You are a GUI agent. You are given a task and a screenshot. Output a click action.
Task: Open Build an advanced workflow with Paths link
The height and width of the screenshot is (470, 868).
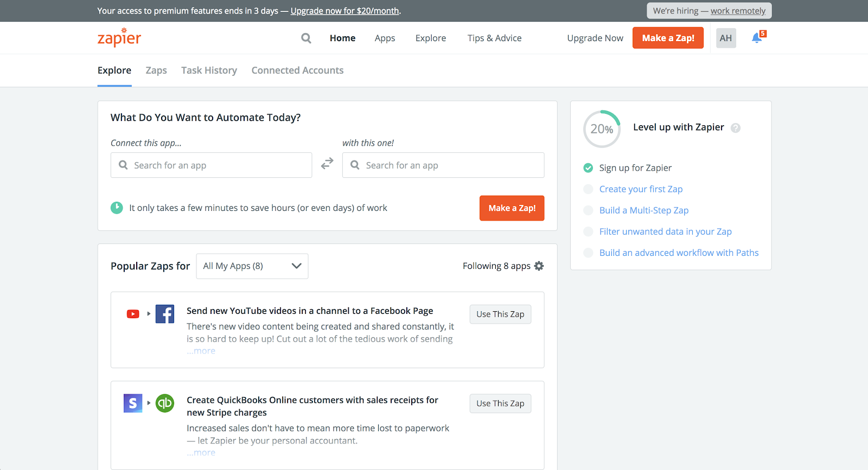click(x=679, y=253)
